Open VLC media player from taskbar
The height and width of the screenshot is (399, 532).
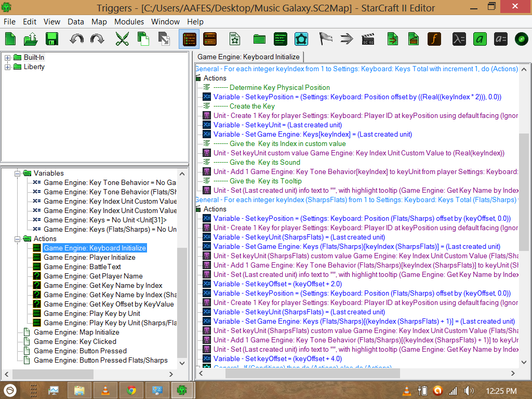click(x=105, y=391)
